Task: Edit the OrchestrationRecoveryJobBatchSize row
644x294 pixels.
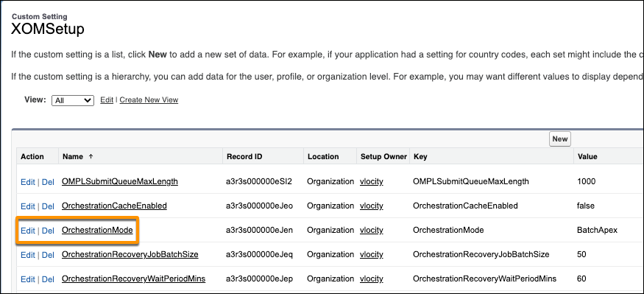Action: (28, 255)
